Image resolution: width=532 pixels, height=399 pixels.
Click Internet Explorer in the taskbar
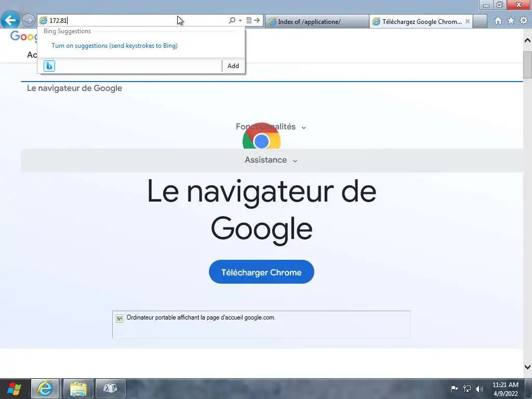point(45,389)
